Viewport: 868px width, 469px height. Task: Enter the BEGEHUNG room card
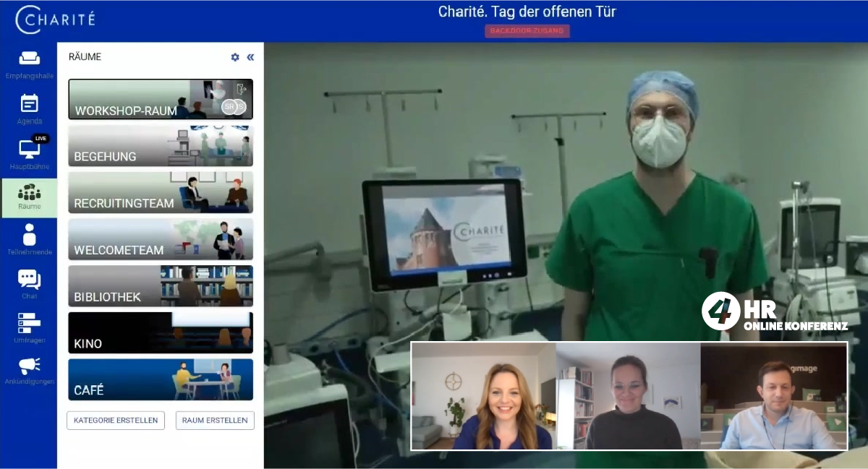coord(161,146)
